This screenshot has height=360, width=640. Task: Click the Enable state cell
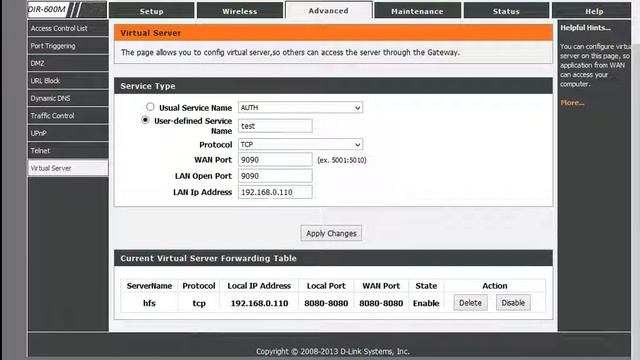pyautogui.click(x=426, y=303)
